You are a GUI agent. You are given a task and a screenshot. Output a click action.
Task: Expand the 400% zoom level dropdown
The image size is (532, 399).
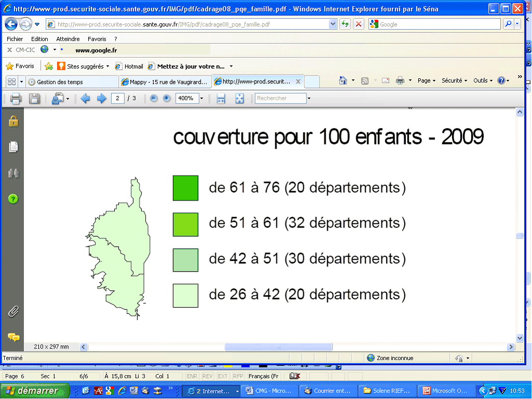202,98
